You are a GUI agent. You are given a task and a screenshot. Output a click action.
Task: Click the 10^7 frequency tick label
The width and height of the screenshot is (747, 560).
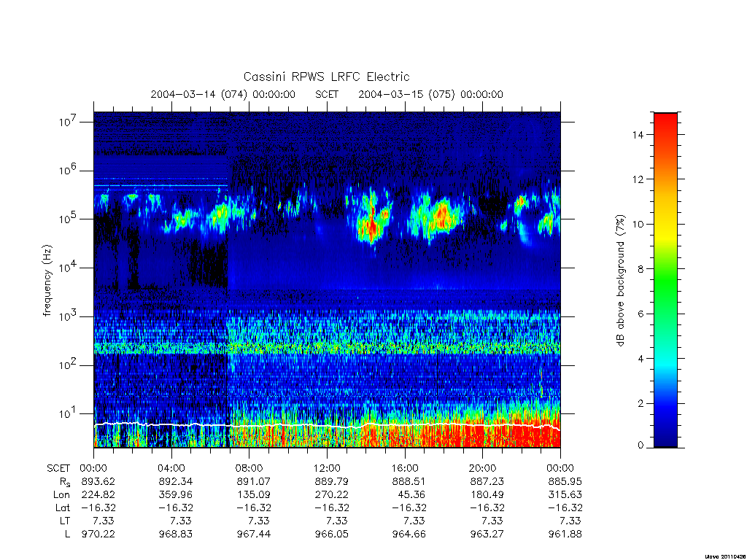[68, 121]
